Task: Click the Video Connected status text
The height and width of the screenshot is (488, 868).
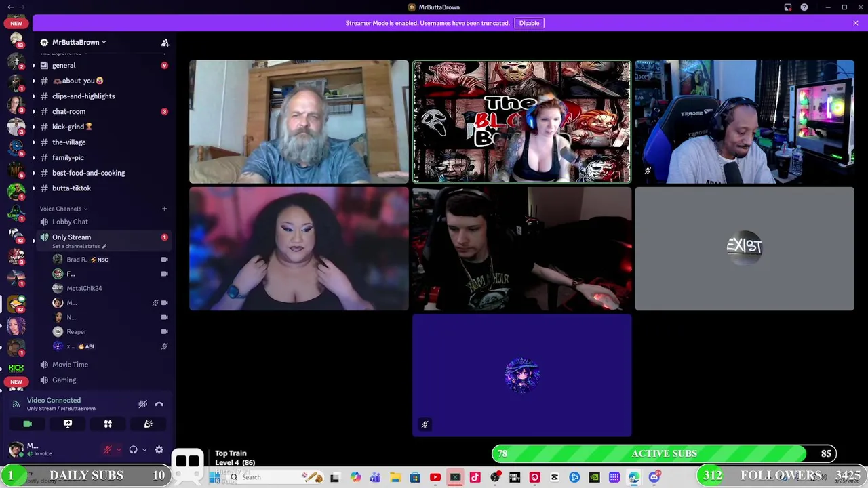Action: point(54,401)
